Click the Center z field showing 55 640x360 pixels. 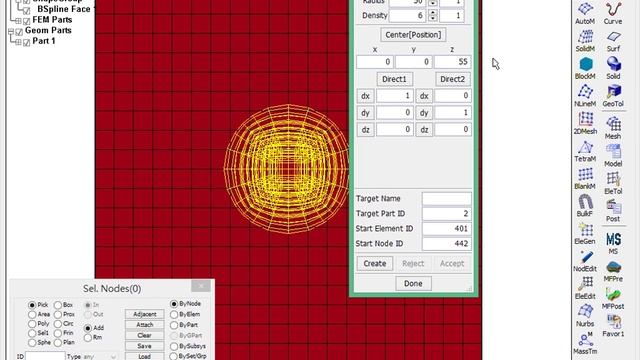click(452, 62)
